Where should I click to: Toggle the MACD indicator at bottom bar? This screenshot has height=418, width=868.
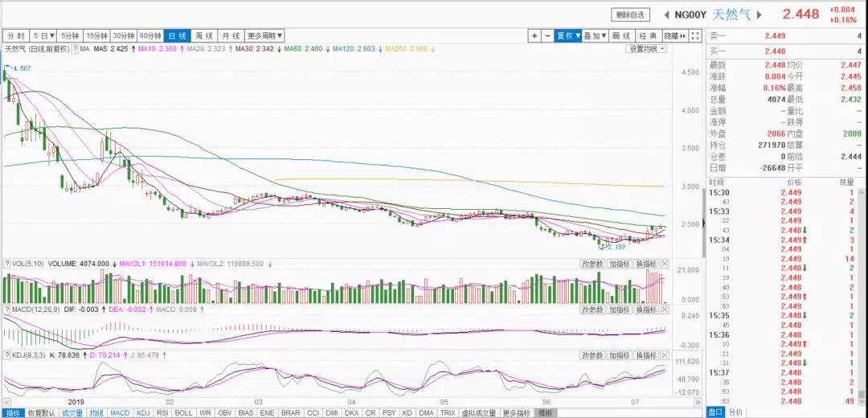click(x=120, y=412)
